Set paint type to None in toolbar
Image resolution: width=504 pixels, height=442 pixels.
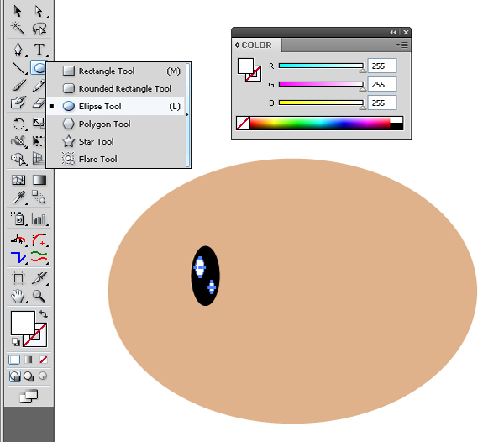[x=44, y=360]
